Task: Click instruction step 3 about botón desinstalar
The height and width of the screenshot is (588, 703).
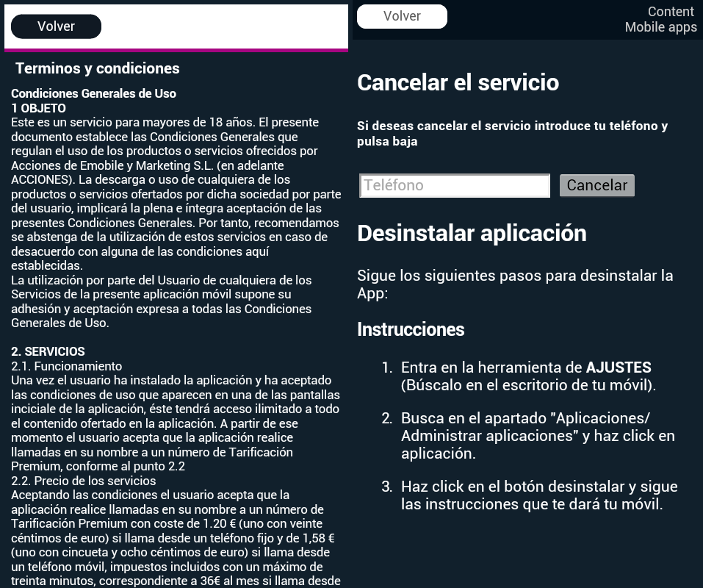Action: (538, 495)
